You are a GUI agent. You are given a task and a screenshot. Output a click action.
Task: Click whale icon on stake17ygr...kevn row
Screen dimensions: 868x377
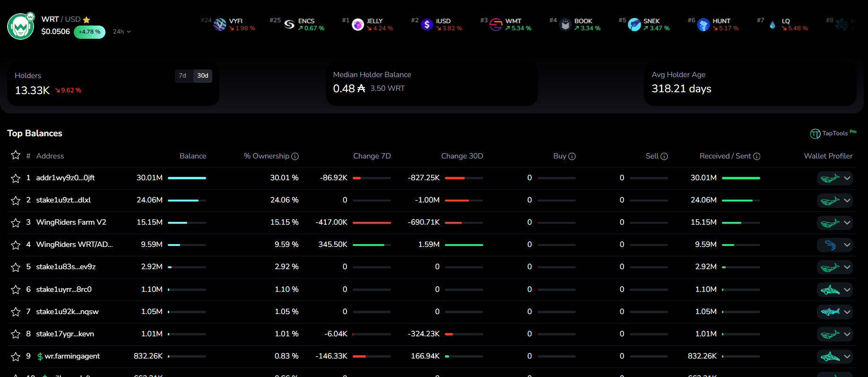pos(830,334)
